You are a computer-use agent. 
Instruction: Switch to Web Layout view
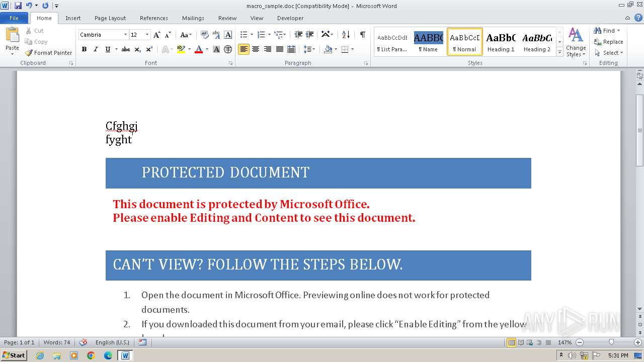[x=529, y=342]
